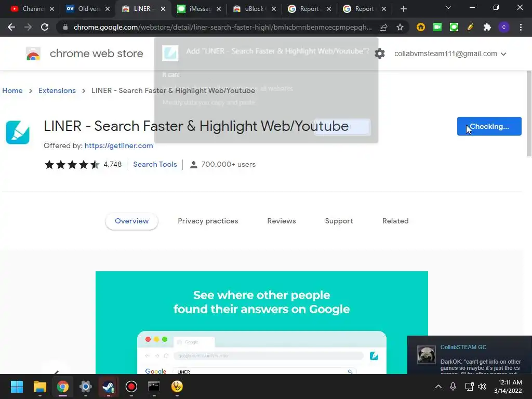Select the Privacy practices tab
The image size is (532, 399).
(208, 221)
